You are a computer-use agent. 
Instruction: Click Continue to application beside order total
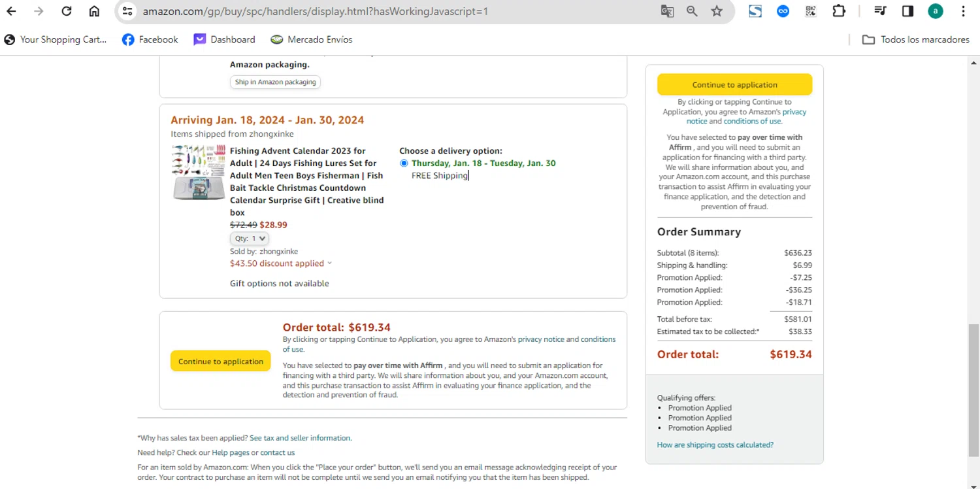coord(221,361)
